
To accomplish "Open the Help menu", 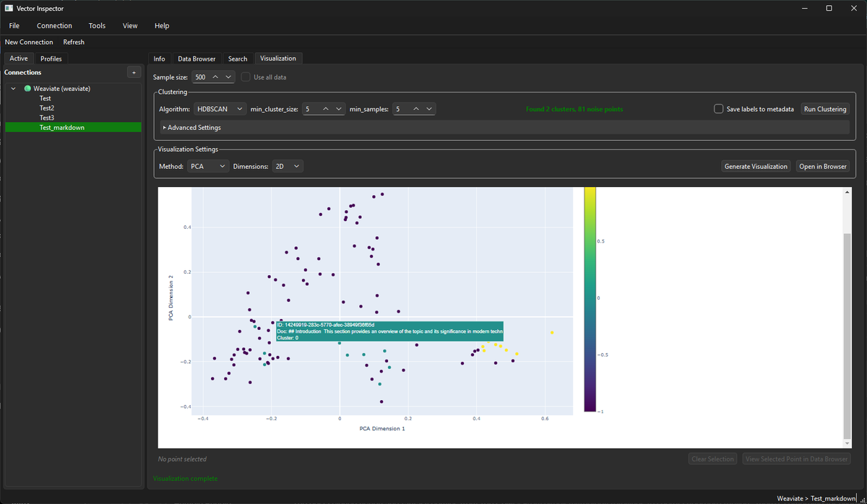I will tap(162, 25).
